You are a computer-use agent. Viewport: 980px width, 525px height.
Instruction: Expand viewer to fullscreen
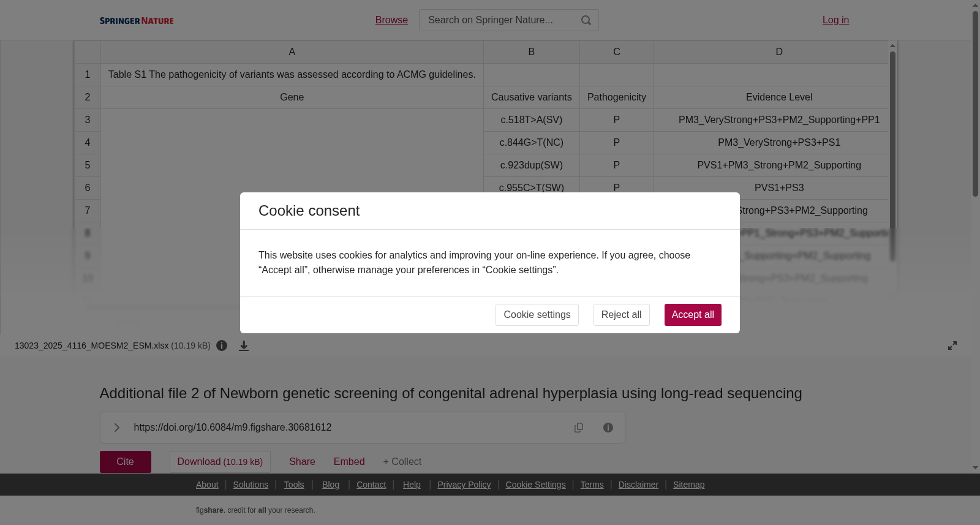(x=952, y=346)
